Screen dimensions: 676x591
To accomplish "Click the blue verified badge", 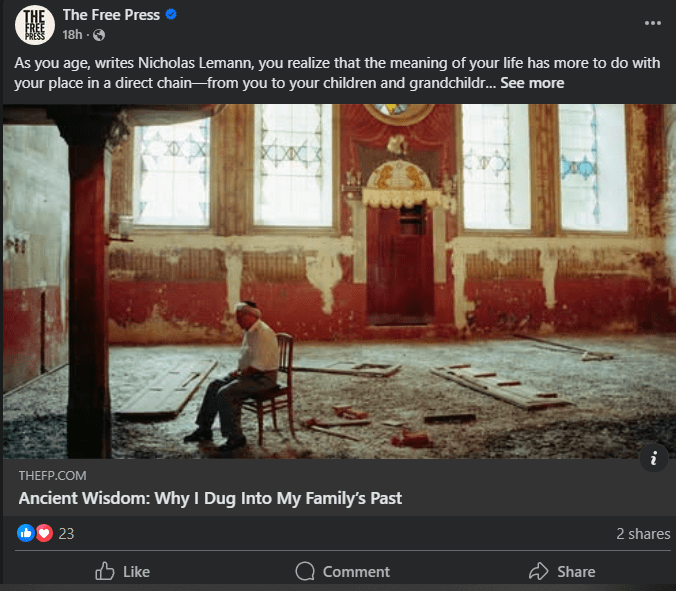I will pos(171,15).
